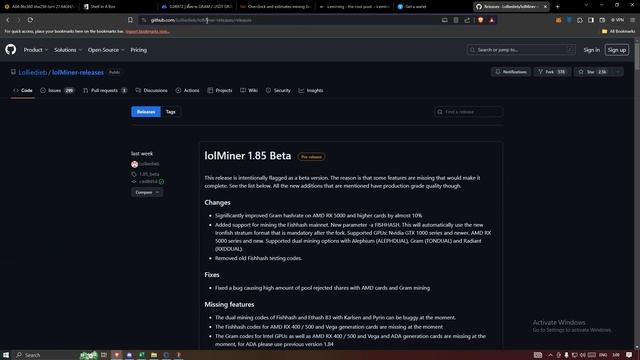
Task: Switch to the Code tab
Action: click(x=23, y=90)
